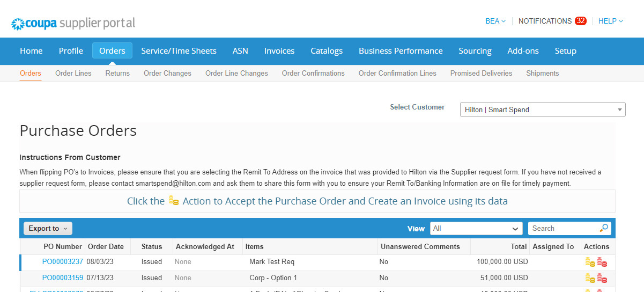The width and height of the screenshot is (644, 292).
Task: Open purchase order PO00003159
Action: (x=63, y=278)
